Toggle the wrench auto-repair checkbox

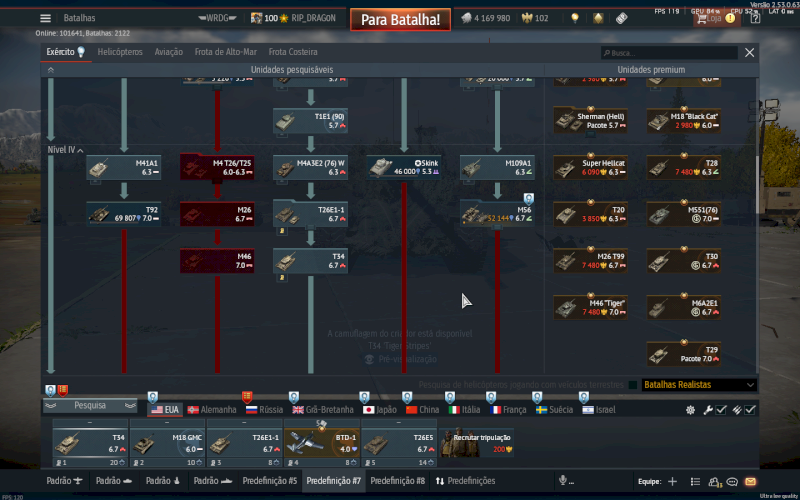pyautogui.click(x=721, y=410)
